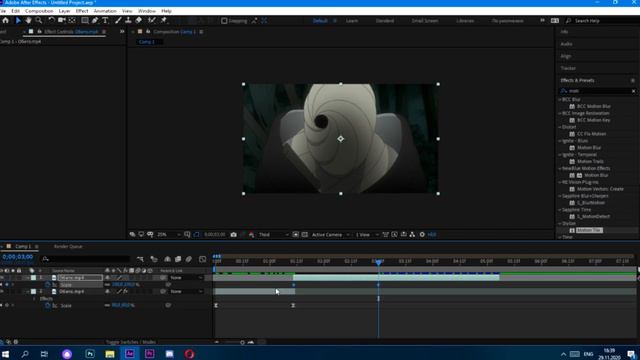This screenshot has width=640, height=360.
Task: Toggle the Snapping checkbox
Action: 224,21
